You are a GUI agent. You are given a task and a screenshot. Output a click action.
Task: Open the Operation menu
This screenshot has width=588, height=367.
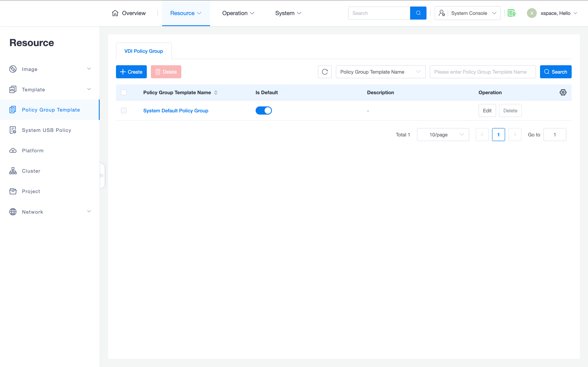[x=238, y=13]
